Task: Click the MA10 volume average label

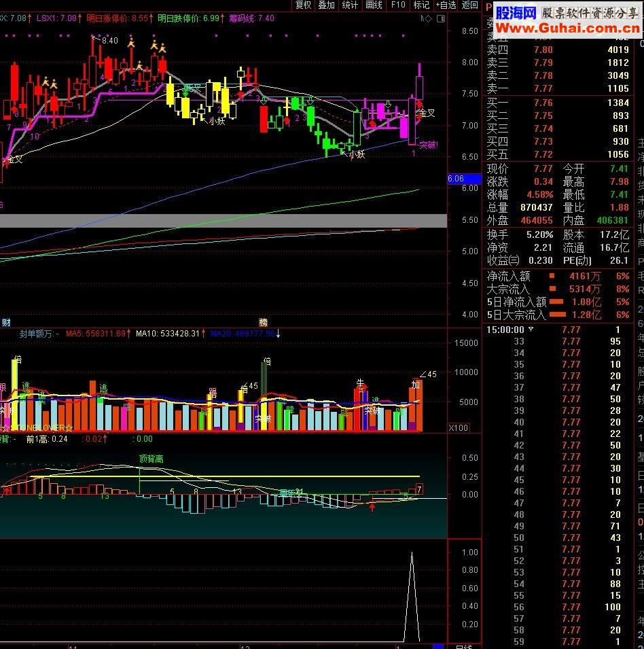Action: tap(171, 334)
